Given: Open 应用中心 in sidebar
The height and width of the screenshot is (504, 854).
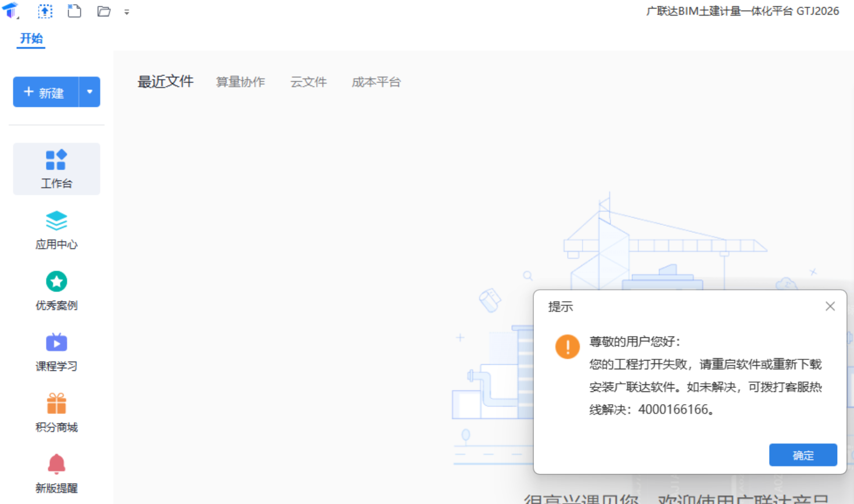Looking at the screenshot, I should [56, 231].
